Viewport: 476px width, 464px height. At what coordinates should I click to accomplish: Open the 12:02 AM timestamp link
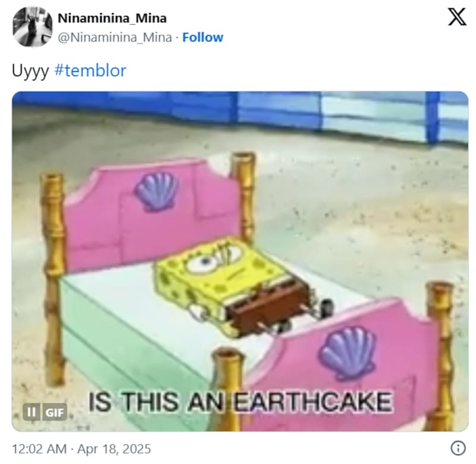39,449
